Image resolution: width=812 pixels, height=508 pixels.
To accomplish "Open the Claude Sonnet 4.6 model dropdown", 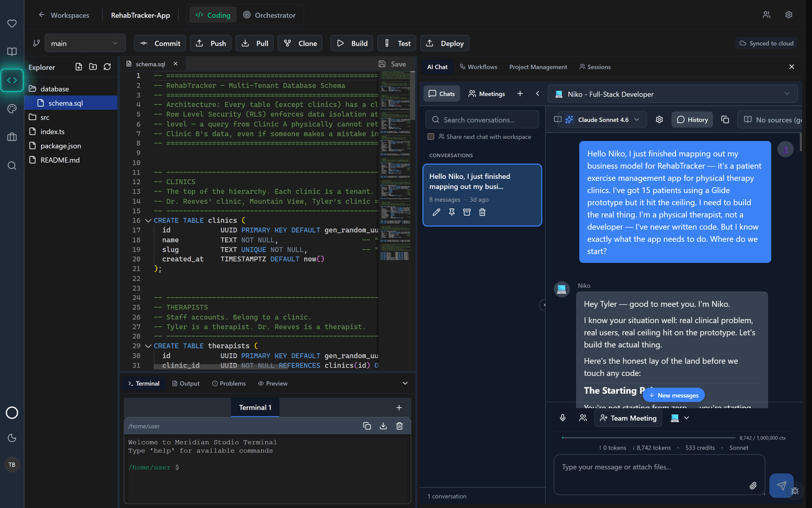I will (603, 120).
